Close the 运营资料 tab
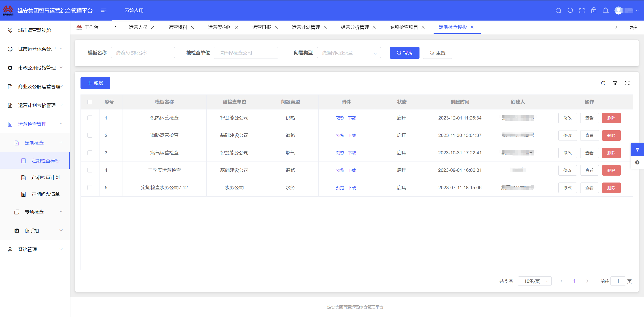Image resolution: width=644 pixels, height=317 pixels. (193, 27)
